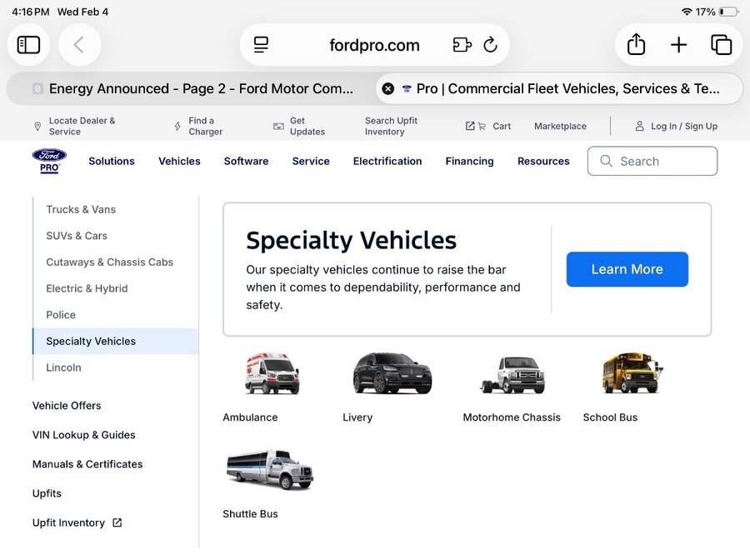Click Log In / Sign Up link
Image resolution: width=750 pixels, height=560 pixels.
click(683, 127)
